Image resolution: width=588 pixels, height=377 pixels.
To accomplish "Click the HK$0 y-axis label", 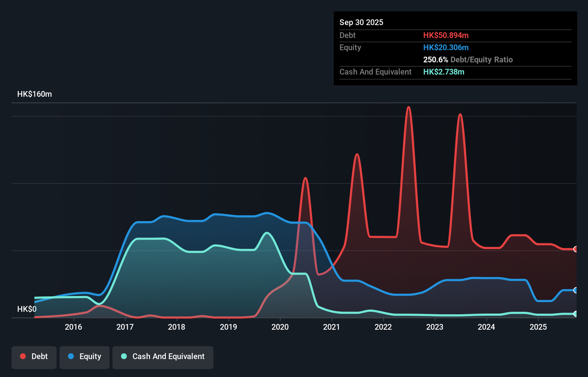I will 27,309.
